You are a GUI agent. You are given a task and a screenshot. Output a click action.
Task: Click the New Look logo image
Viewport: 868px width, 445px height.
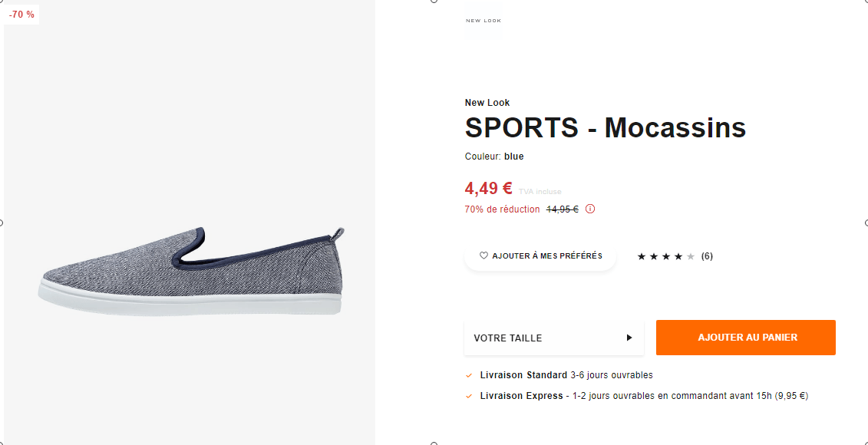click(x=484, y=19)
